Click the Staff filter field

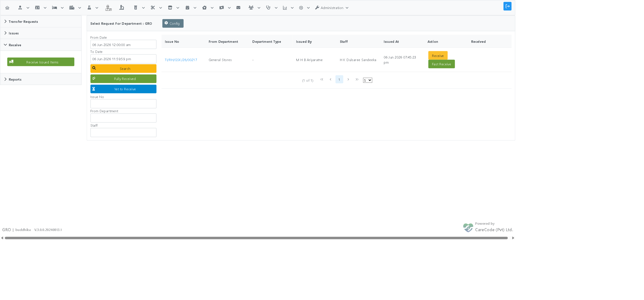(123, 132)
